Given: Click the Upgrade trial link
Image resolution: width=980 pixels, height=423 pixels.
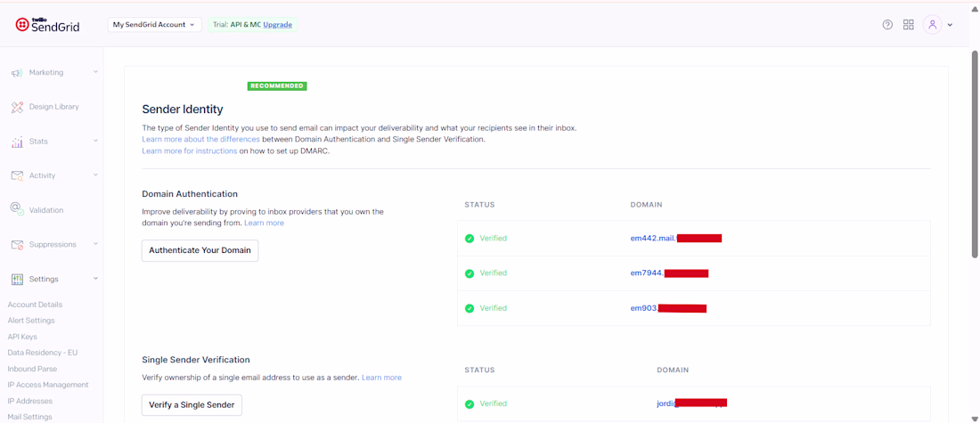Looking at the screenshot, I should [277, 25].
